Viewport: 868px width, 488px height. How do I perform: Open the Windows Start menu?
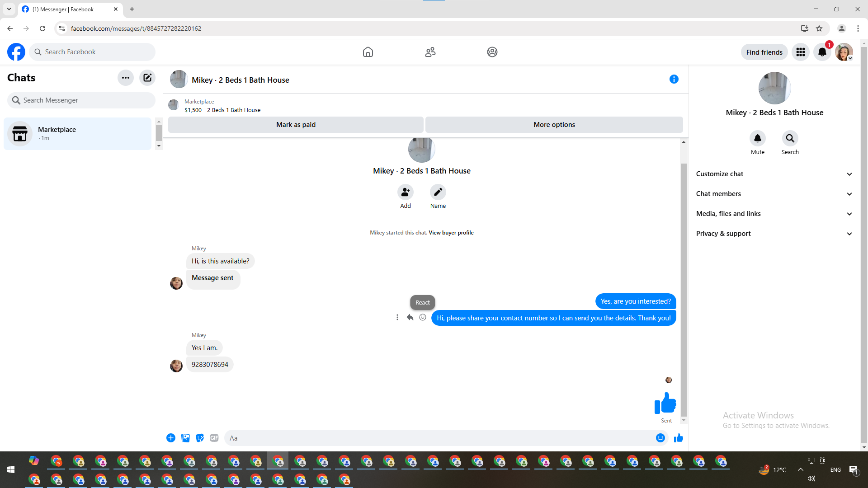click(x=11, y=470)
